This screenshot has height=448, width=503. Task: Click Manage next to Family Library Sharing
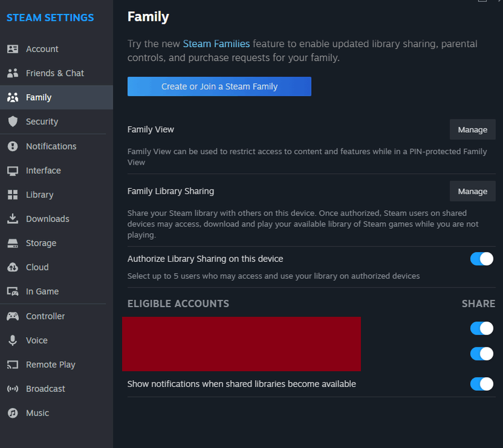473,191
